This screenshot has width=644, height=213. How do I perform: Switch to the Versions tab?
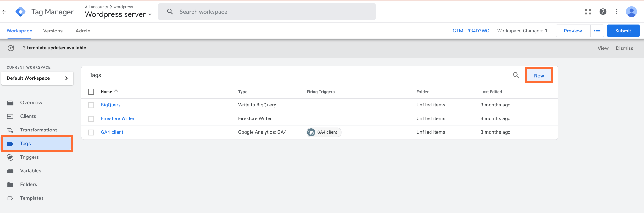[53, 31]
